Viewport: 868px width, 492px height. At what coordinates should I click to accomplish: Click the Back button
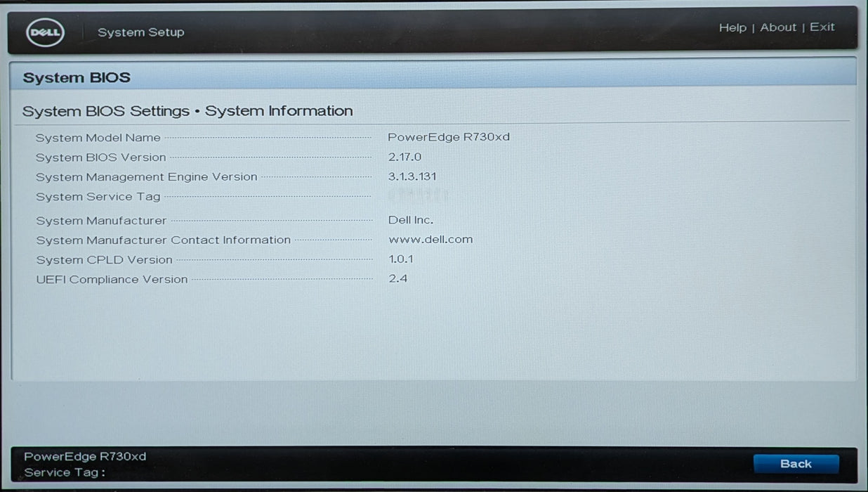(796, 464)
